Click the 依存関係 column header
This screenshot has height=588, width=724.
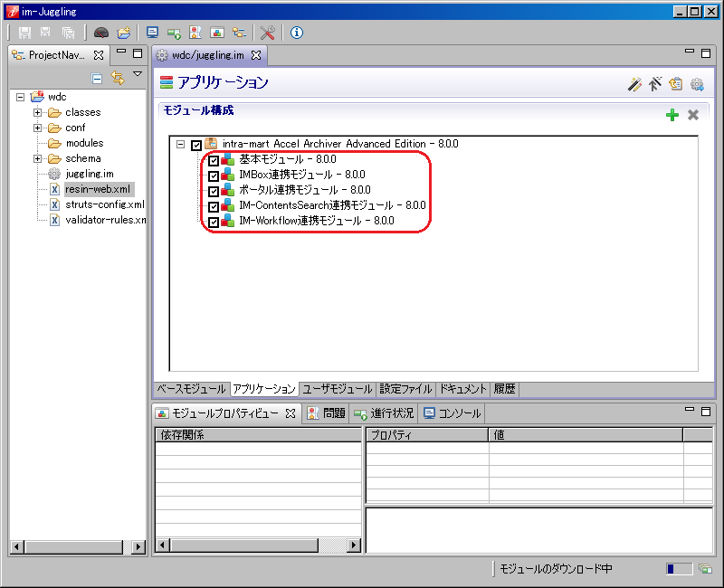coord(259,435)
